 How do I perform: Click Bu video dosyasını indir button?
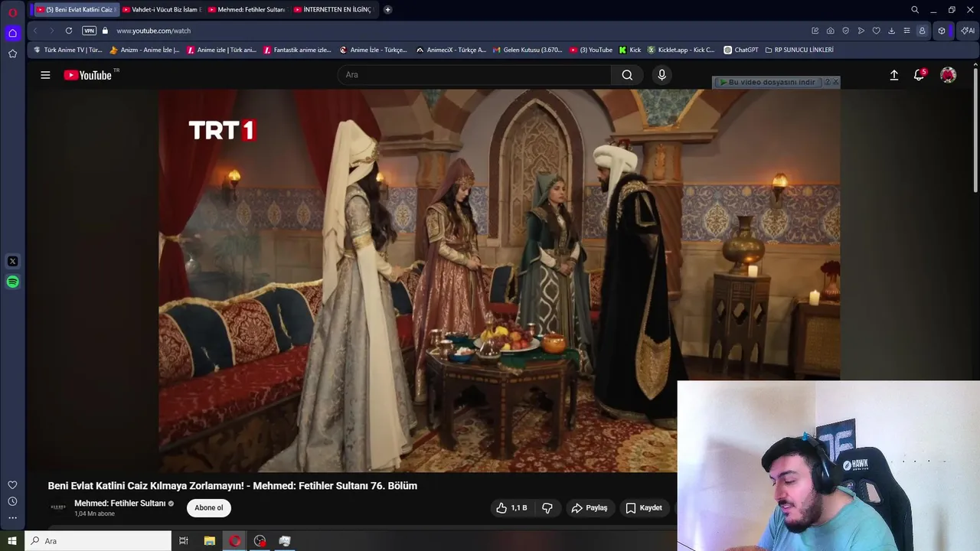(x=766, y=82)
